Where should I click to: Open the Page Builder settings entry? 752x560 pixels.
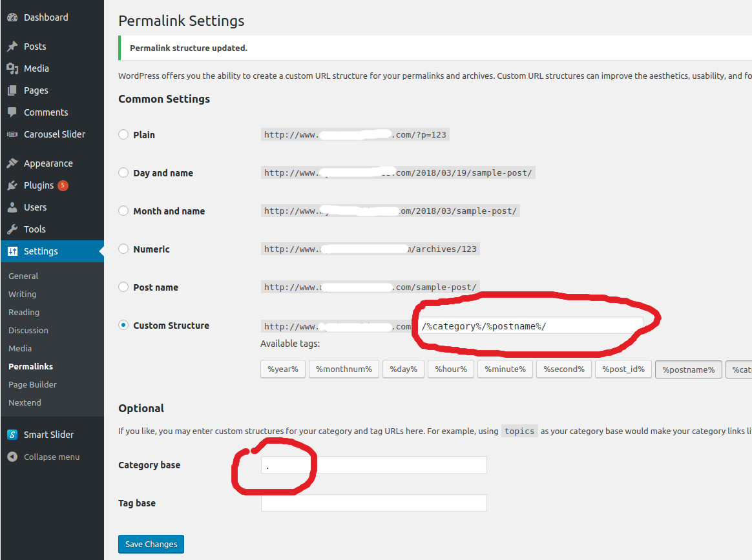pos(32,384)
